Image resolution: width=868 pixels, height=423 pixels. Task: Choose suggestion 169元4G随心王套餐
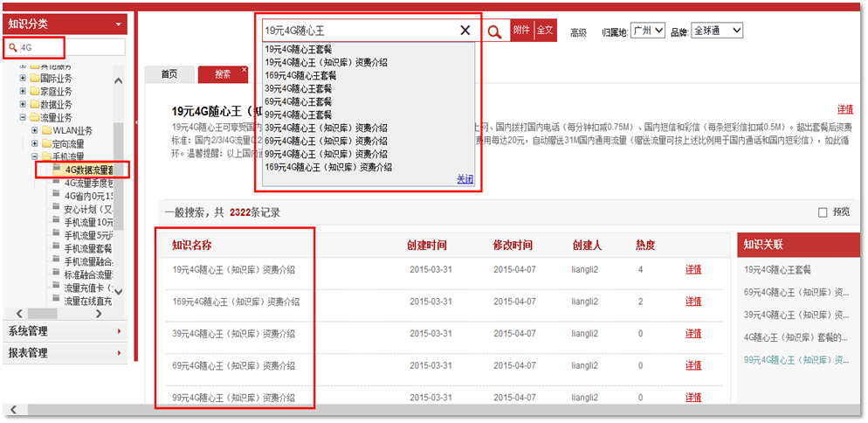(x=300, y=75)
